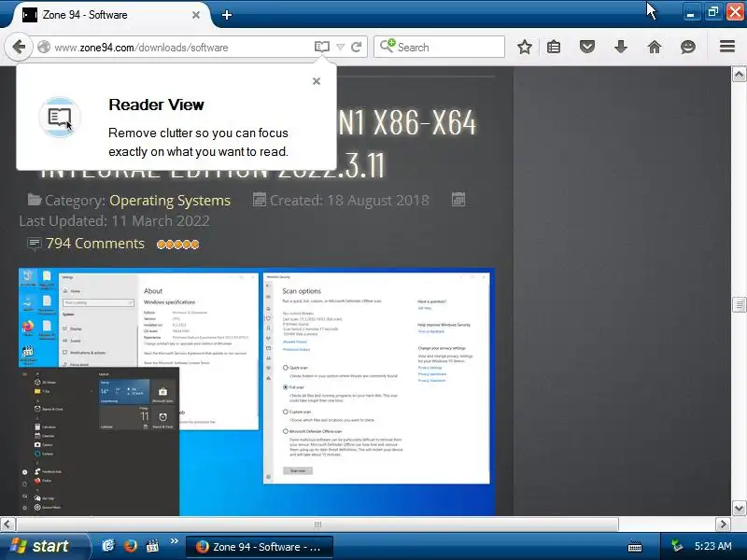Open the on-screen keyboard tray icon

(x=635, y=547)
